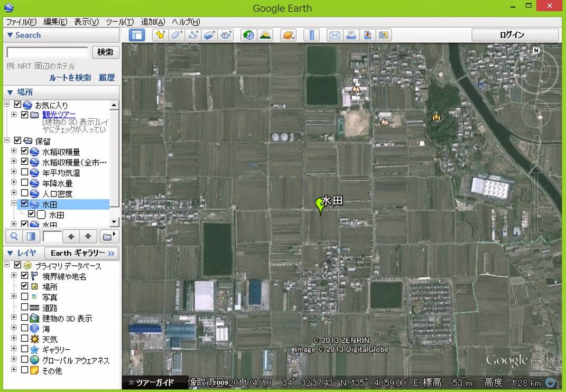
Task: Collapse the 場所 panel triangle
Action: 10,92
